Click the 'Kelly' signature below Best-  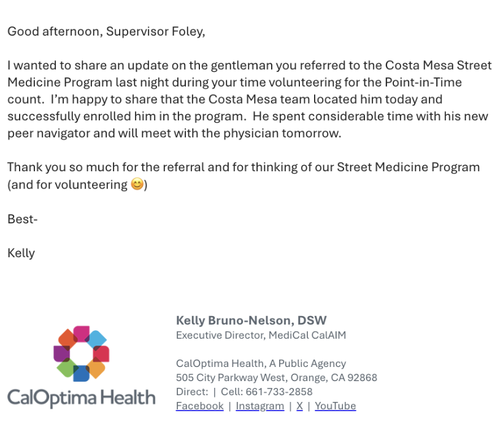point(21,253)
